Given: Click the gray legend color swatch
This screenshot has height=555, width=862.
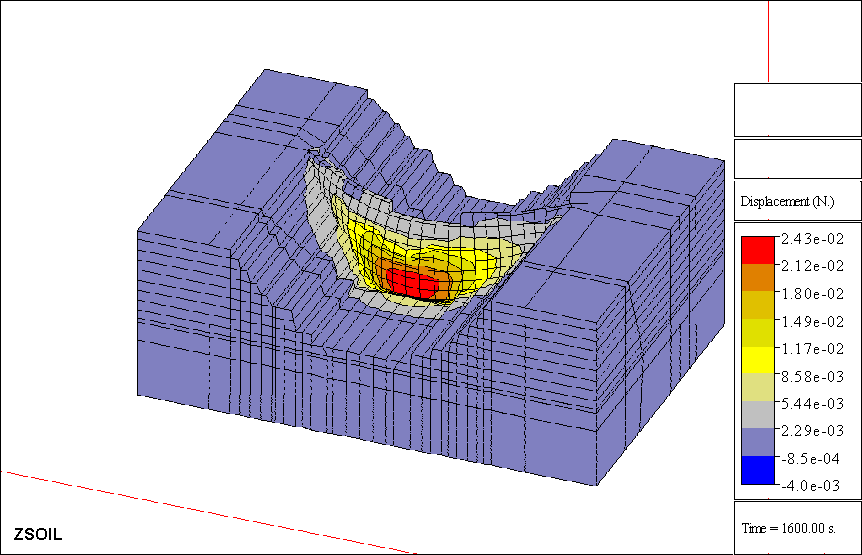Looking at the screenshot, I should [758, 414].
